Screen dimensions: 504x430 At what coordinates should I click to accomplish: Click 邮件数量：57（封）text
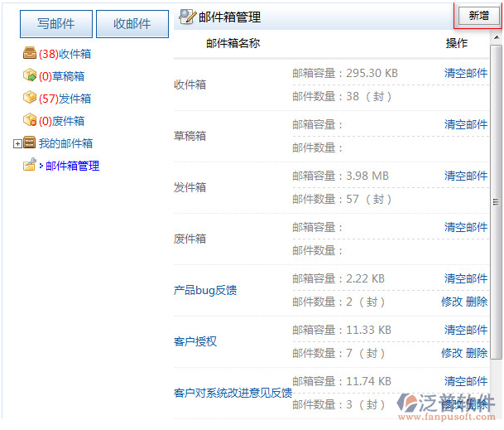point(342,199)
